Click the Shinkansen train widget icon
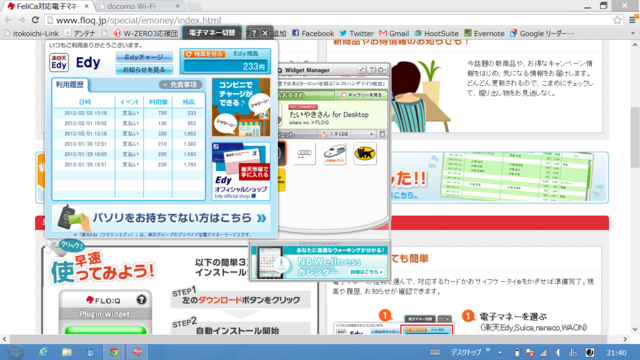640x360 pixels. tap(335, 153)
